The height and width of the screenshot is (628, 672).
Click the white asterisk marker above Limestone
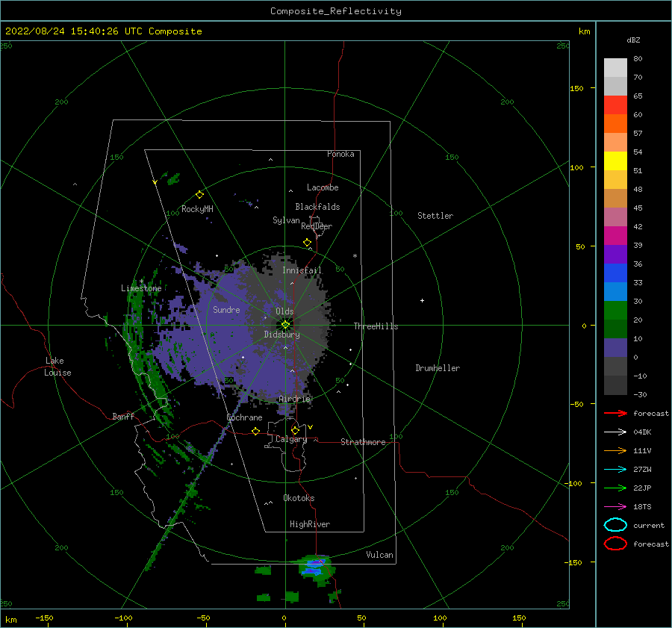[x=141, y=282]
